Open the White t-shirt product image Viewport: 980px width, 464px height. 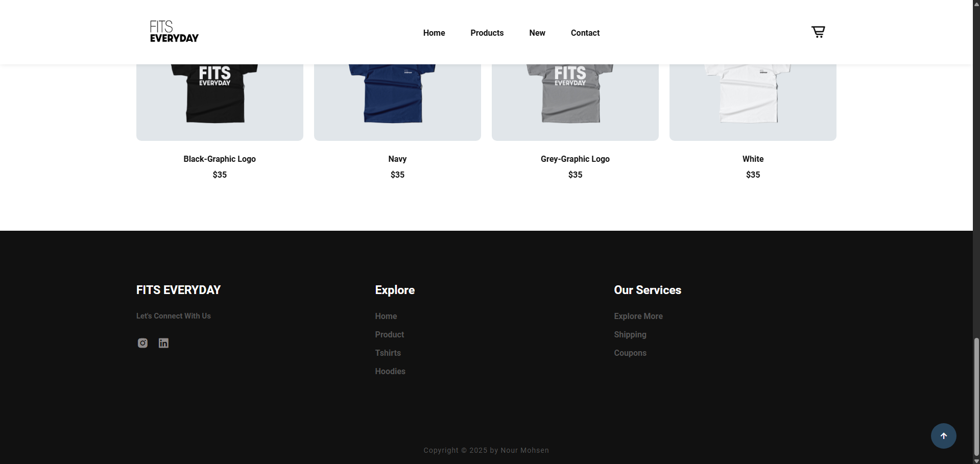(753, 102)
